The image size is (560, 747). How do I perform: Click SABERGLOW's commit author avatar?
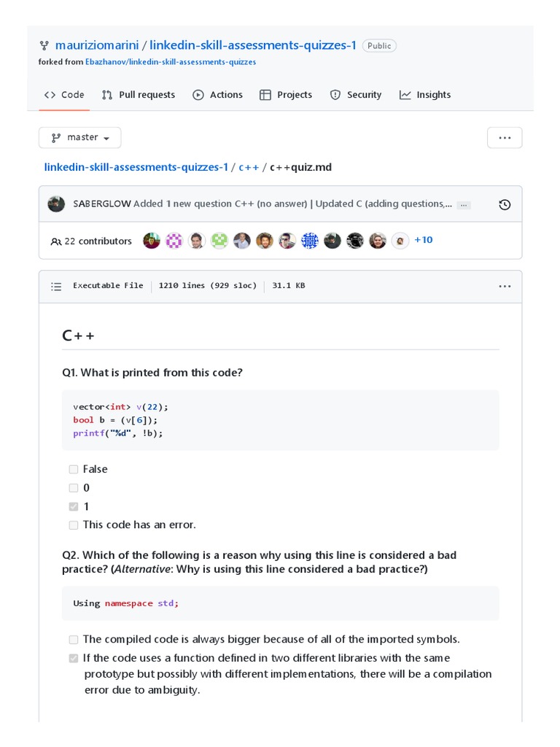pos(56,204)
